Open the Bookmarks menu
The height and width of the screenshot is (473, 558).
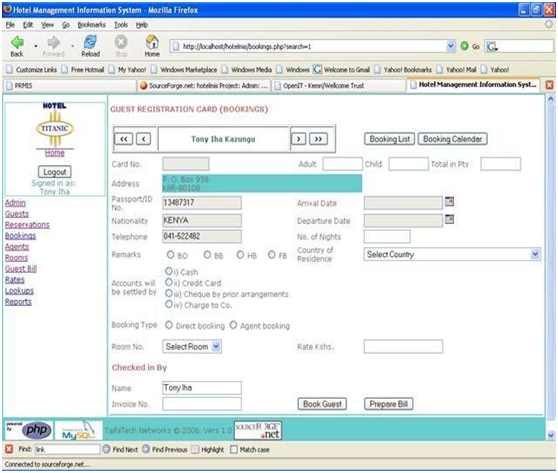[92, 25]
